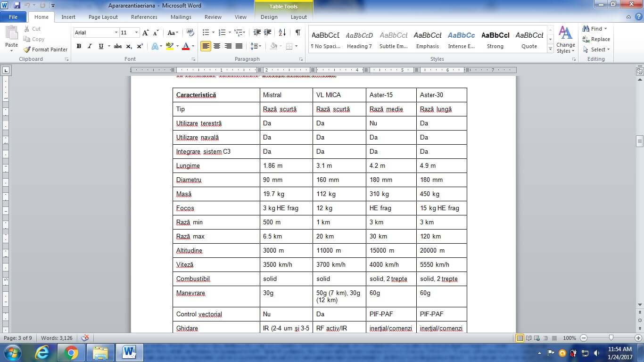Click the Borders grid icon
Image resolution: width=644 pixels, height=362 pixels.
point(289,46)
